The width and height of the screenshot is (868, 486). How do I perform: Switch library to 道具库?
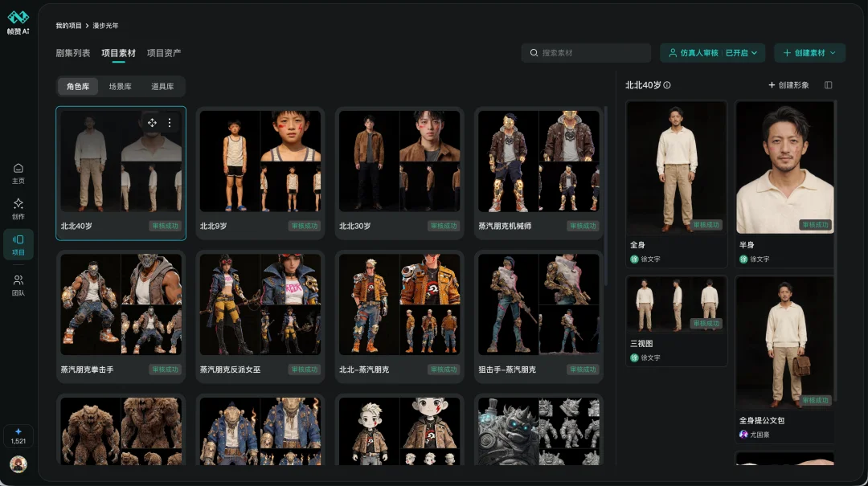162,86
